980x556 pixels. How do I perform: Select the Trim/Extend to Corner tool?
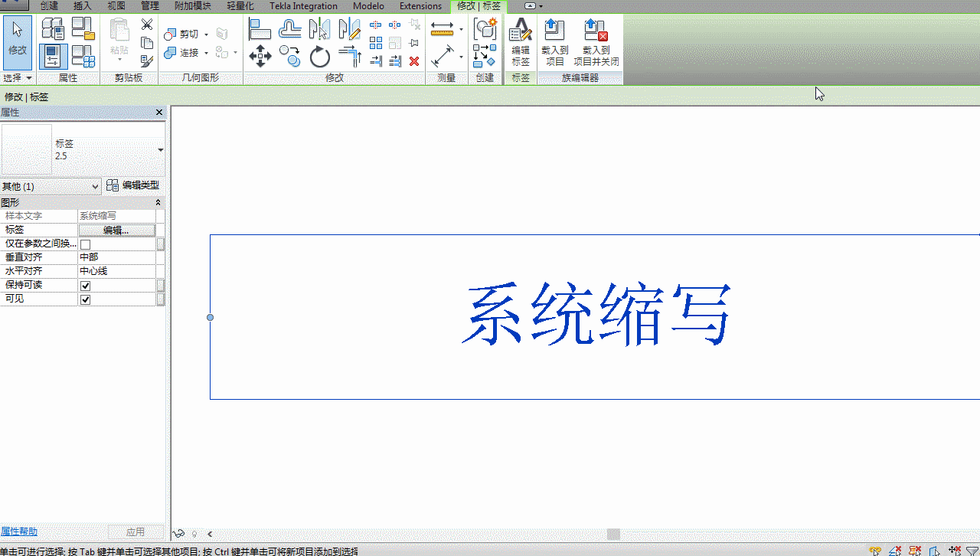(349, 56)
